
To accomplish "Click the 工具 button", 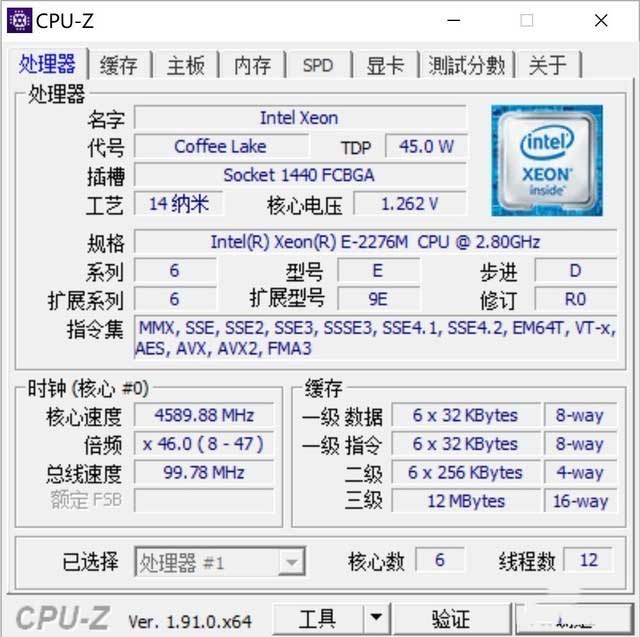I will coord(318,619).
